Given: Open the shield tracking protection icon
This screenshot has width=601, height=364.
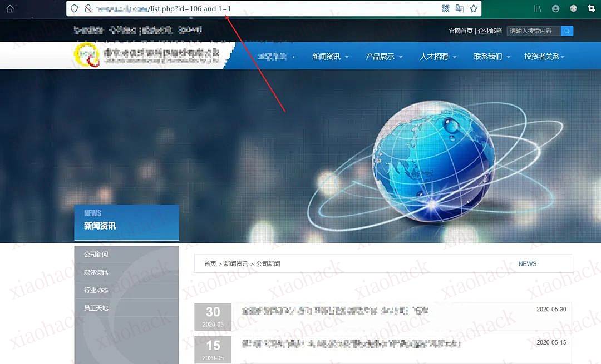Looking at the screenshot, I should point(75,8).
